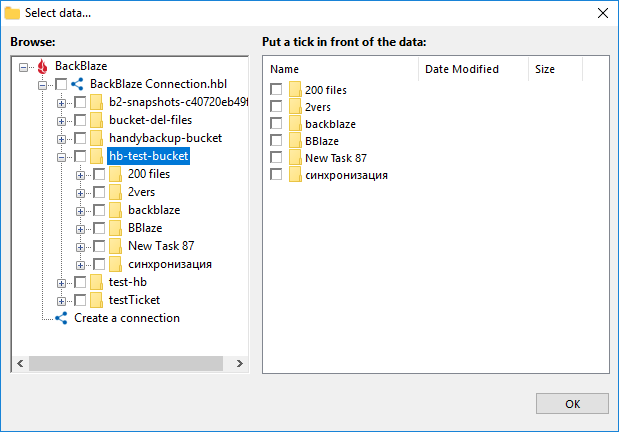Click the horizontal scrollbar thumb in Browse
The width and height of the screenshot is (619, 432).
126,363
